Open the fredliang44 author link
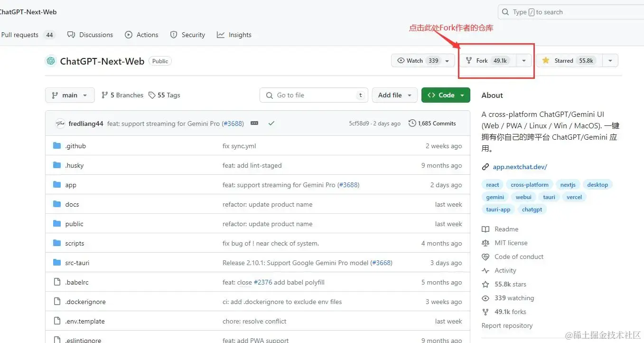The image size is (644, 343). pos(86,124)
